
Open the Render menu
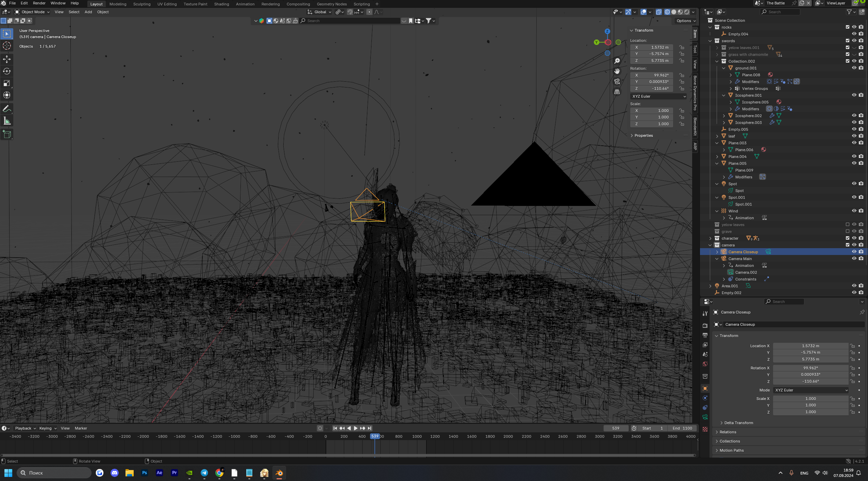point(39,3)
